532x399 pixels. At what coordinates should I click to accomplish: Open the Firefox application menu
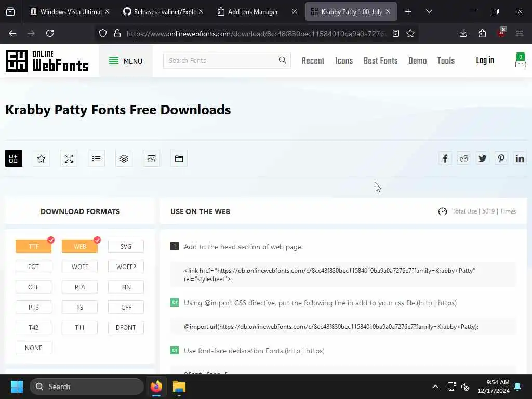(520, 33)
